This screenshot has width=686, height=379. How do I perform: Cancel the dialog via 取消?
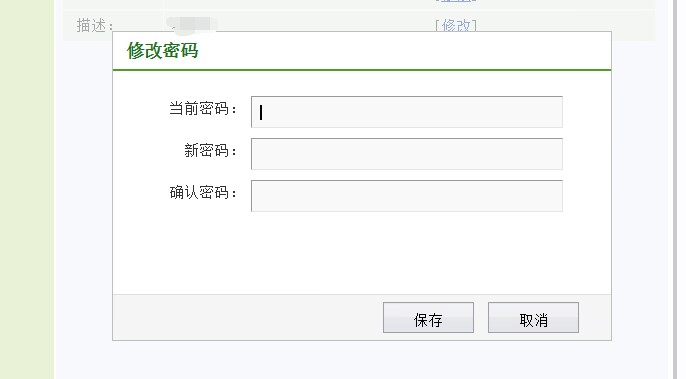(x=533, y=318)
